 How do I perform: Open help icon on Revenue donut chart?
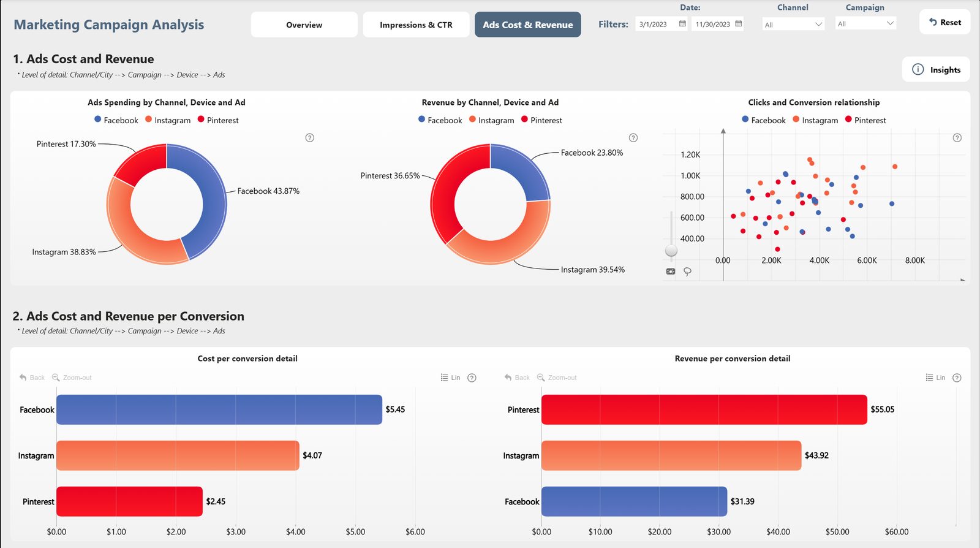click(633, 137)
